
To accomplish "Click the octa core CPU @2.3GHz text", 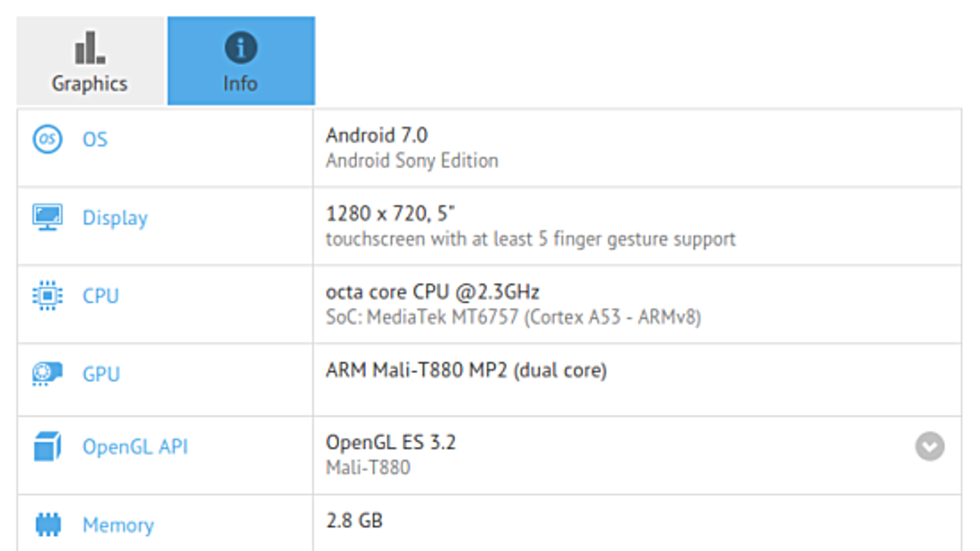I will point(432,292).
